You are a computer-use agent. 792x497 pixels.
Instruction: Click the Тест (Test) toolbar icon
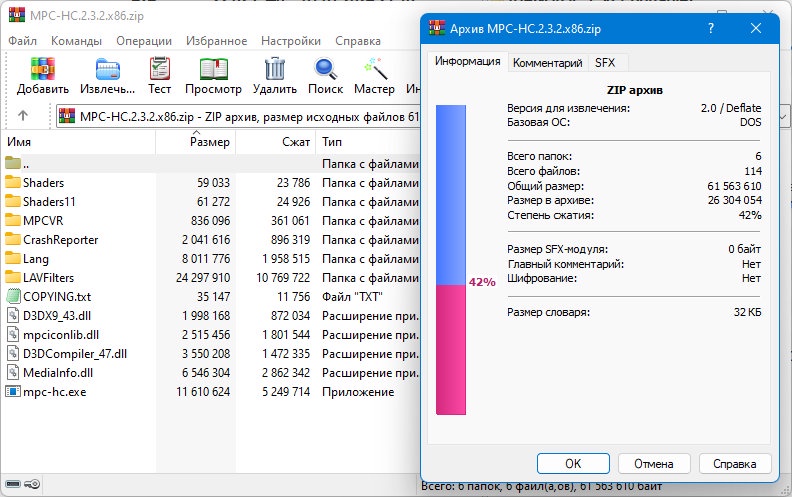point(160,69)
